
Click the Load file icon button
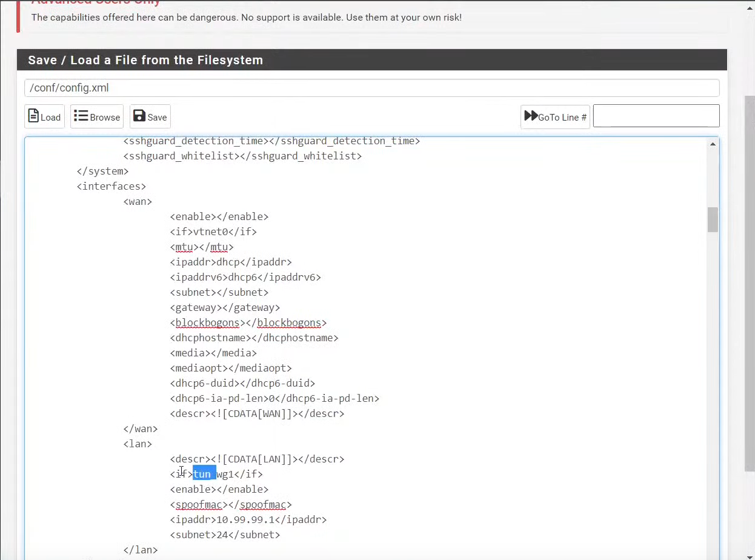(x=44, y=116)
